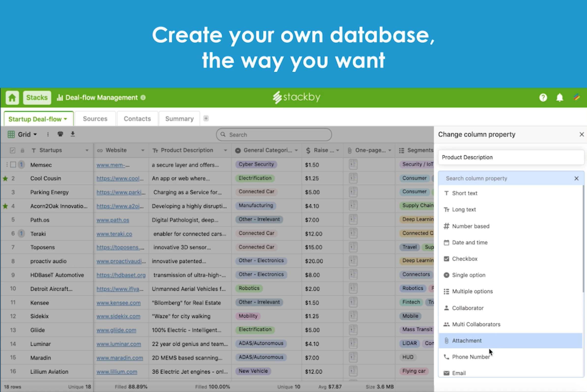Screen dimensions: 587x392
Task: Open Raise column dropdown arrow
Action: tap(337, 150)
